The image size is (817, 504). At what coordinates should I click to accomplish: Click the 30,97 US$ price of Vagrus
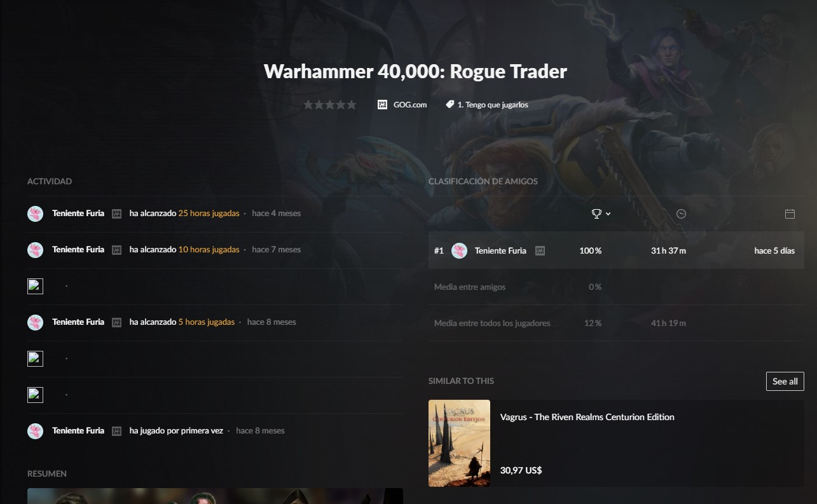[x=521, y=470]
